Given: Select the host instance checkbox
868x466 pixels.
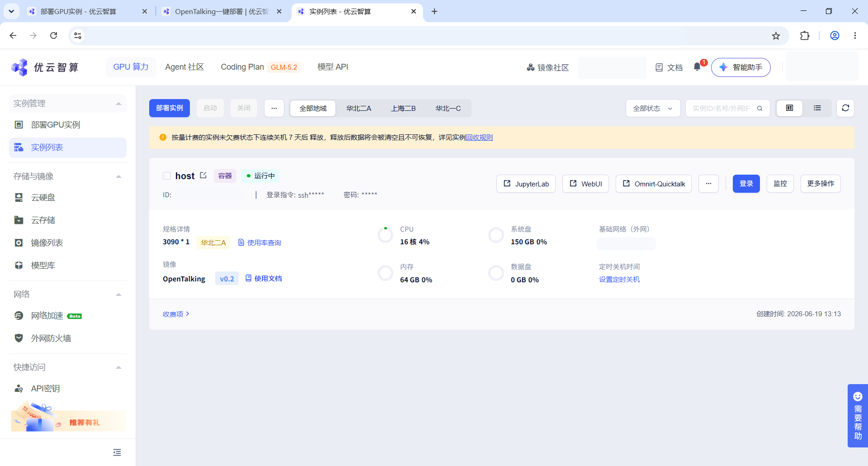Looking at the screenshot, I should pyautogui.click(x=167, y=176).
